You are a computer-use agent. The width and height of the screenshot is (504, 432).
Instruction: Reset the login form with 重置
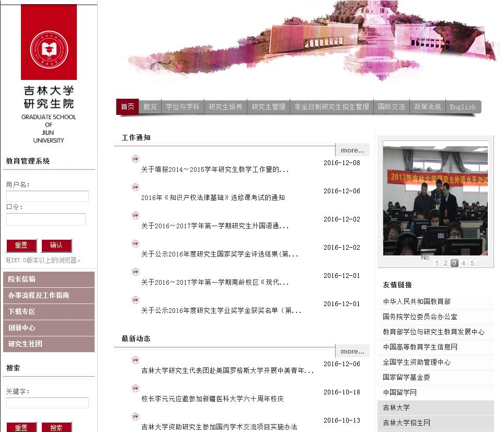(x=21, y=246)
